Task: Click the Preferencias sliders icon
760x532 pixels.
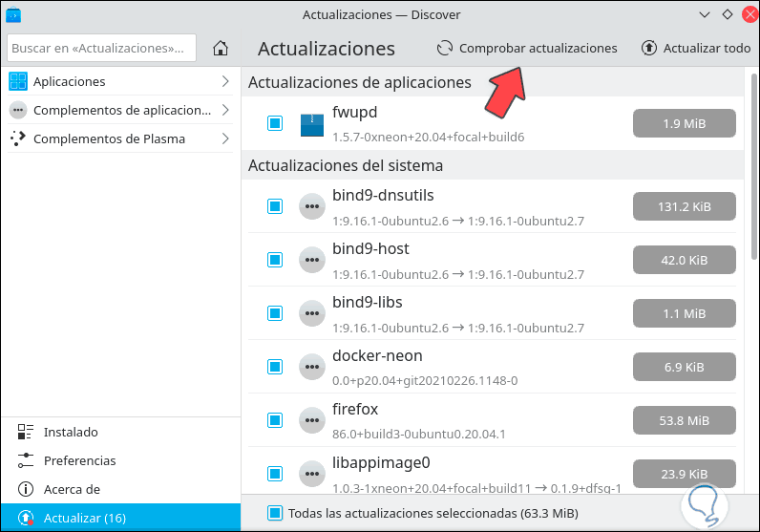Action: (x=25, y=460)
